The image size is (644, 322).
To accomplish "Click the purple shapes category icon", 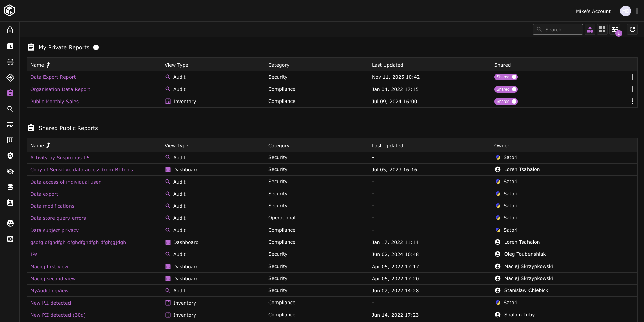I will [x=590, y=30].
